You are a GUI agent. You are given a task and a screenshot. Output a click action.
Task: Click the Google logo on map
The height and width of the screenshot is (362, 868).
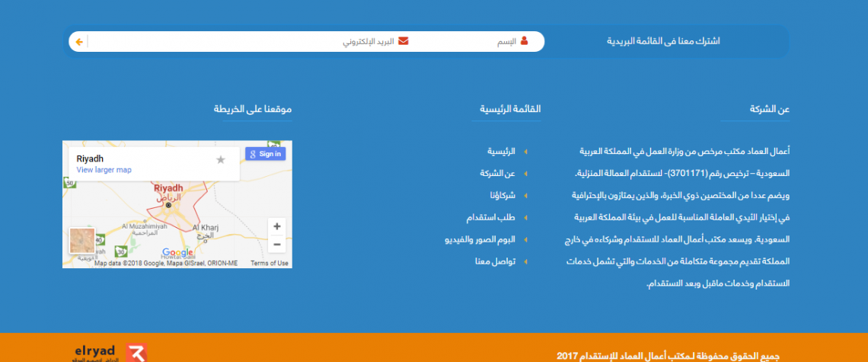(177, 253)
